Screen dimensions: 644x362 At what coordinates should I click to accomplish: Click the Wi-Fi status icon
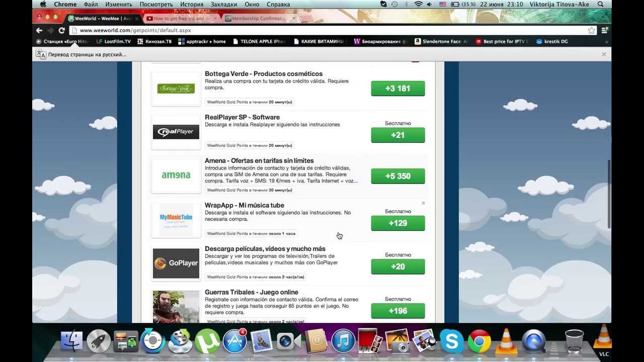click(x=418, y=5)
